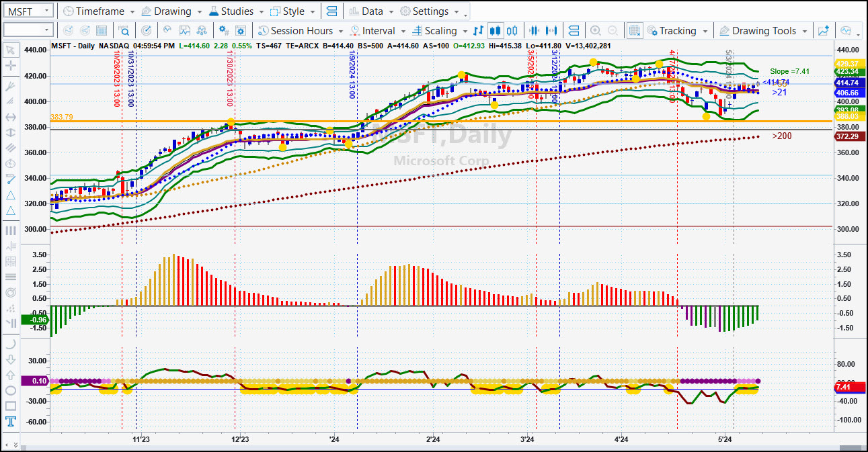The width and height of the screenshot is (868, 452).
Task: Switch chart to OHLC bar style
Action: click(478, 31)
